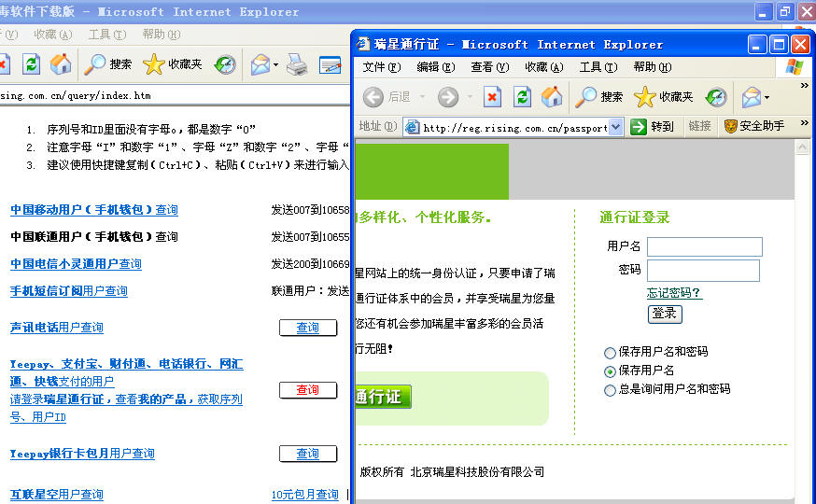Expand Mail dropdown arrow in Passport window

click(767, 97)
